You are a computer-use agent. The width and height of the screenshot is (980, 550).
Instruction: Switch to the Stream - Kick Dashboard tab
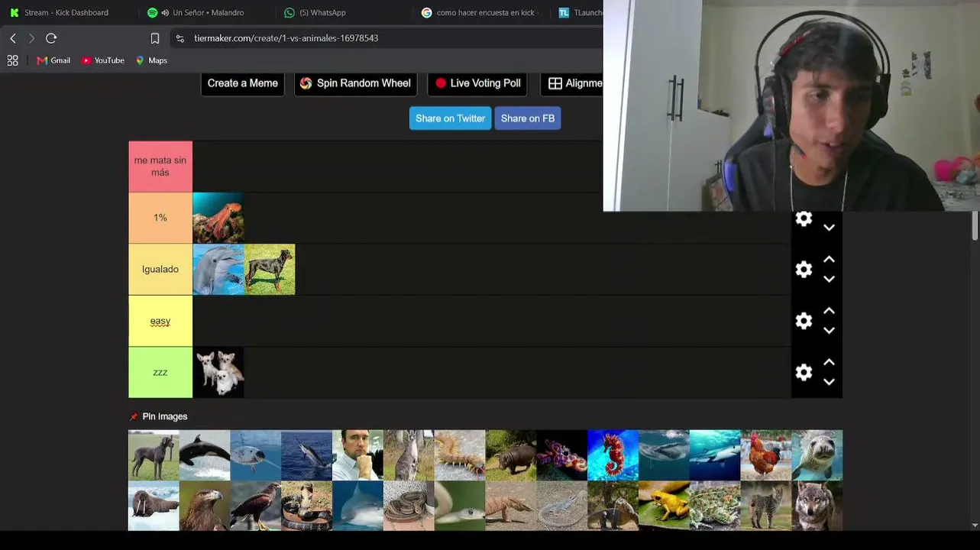(x=66, y=13)
